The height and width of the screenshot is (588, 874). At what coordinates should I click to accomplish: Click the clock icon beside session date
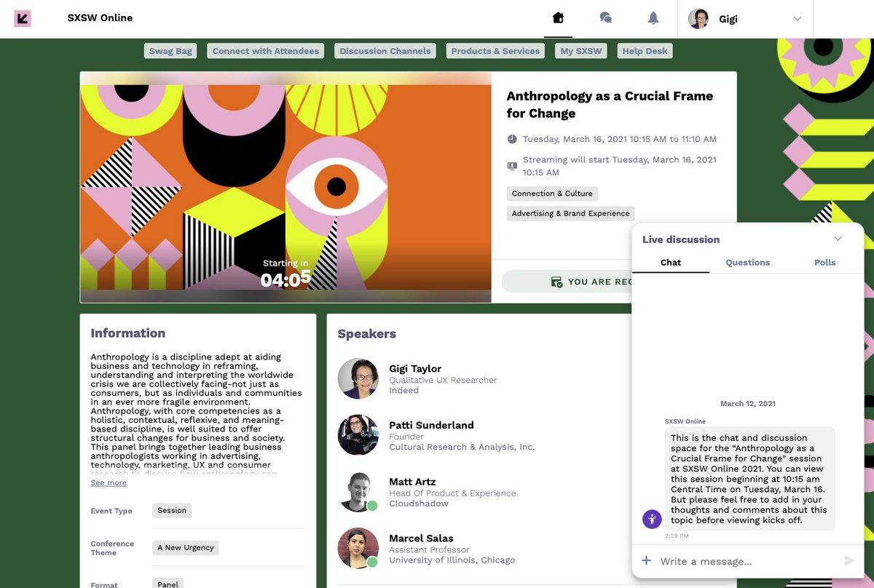[512, 139]
